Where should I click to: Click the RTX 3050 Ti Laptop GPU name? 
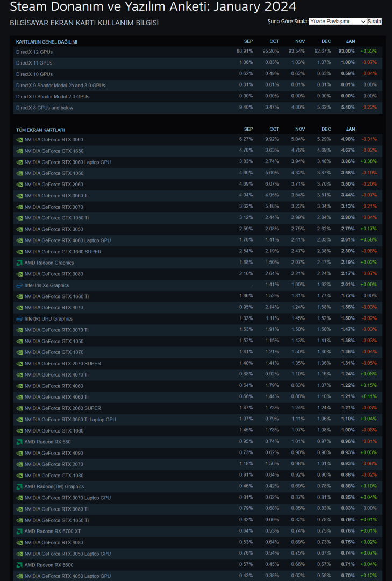coord(70,420)
